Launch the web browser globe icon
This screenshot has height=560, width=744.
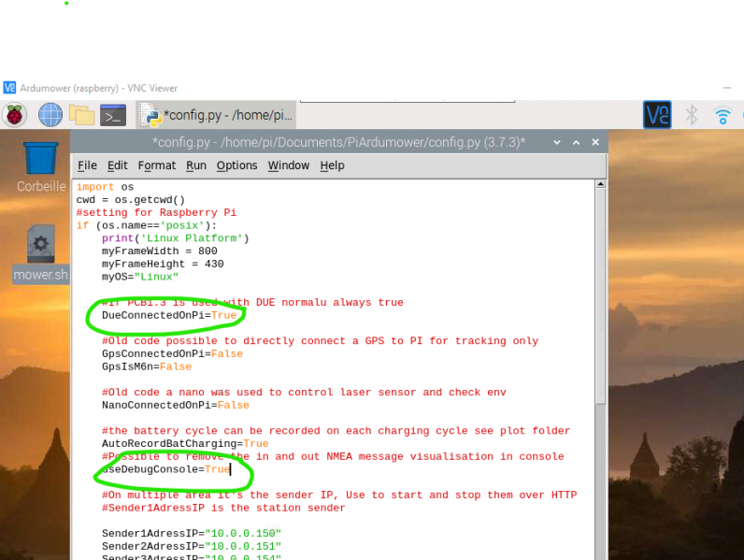pyautogui.click(x=50, y=115)
